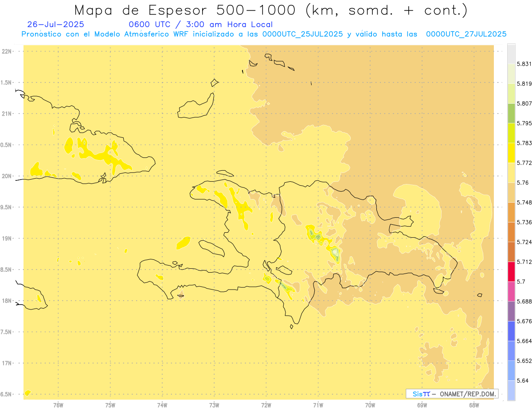Image resolution: width=532 pixels, height=411 pixels.
Task: Click the colorbar value "5.7"
Action: 521,282
